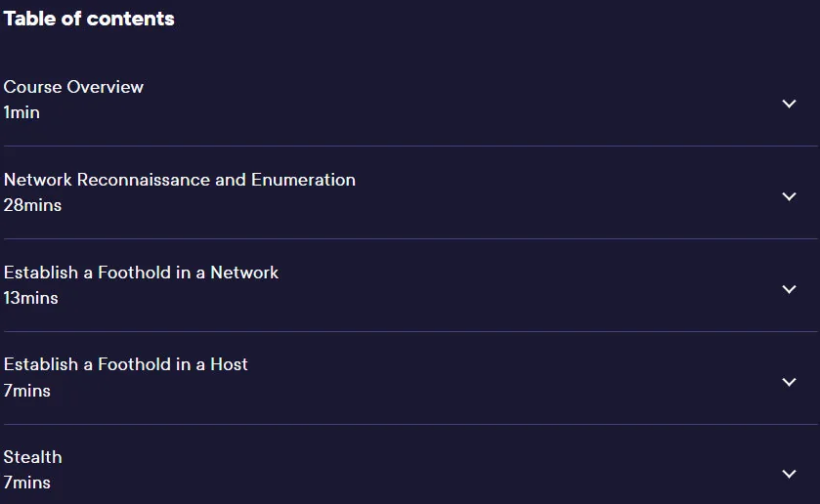Screen dimensions: 820x504
Task: Select Establish a Foothold in a Host title
Action: (125, 364)
